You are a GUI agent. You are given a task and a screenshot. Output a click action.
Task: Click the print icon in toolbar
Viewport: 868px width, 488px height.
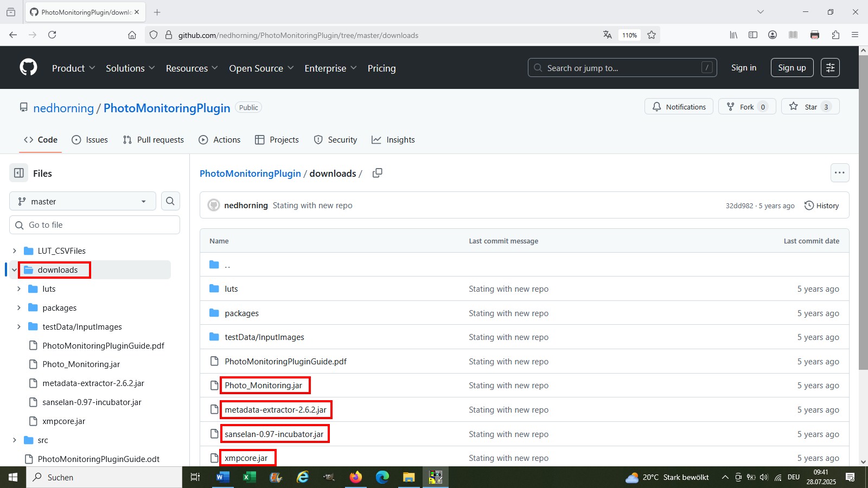815,35
